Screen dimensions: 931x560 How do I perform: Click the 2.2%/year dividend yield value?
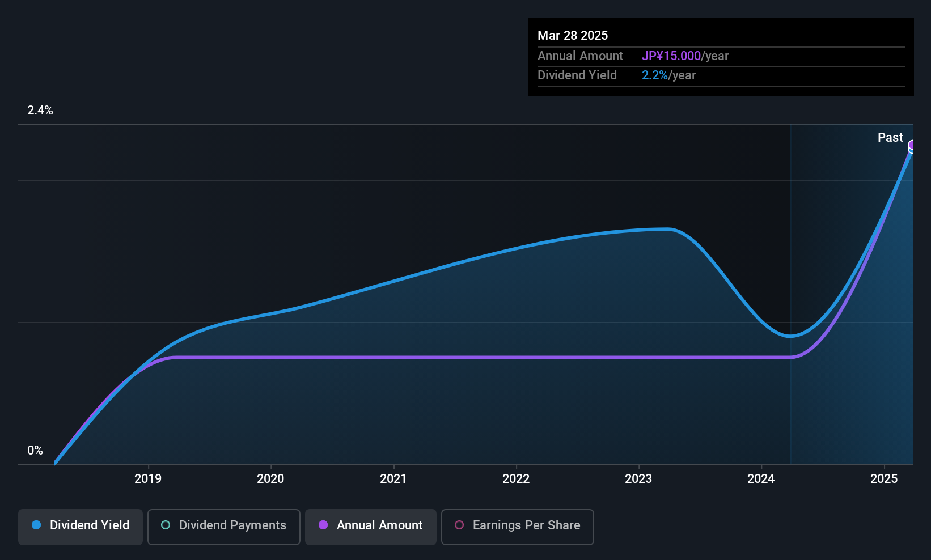668,75
